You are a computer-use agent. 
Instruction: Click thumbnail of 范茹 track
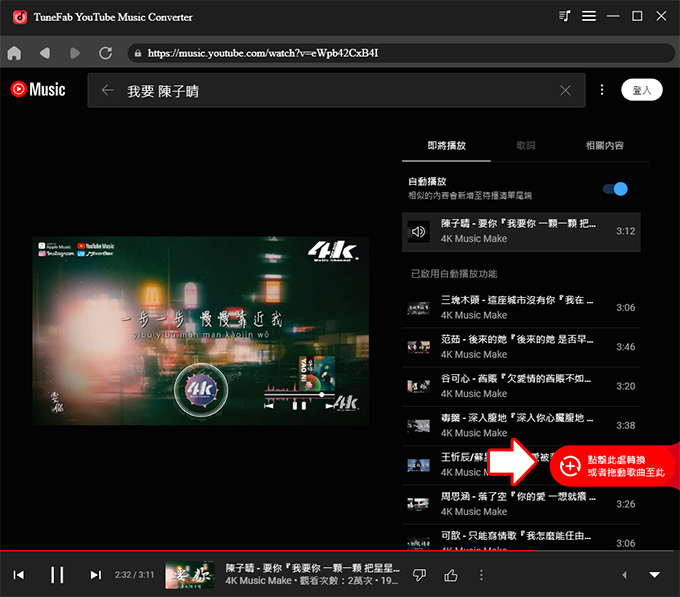click(418, 347)
